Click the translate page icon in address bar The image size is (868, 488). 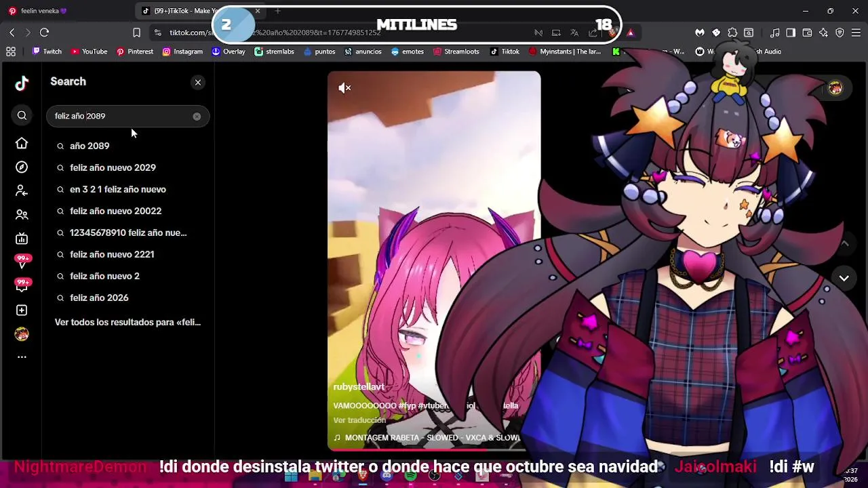574,33
